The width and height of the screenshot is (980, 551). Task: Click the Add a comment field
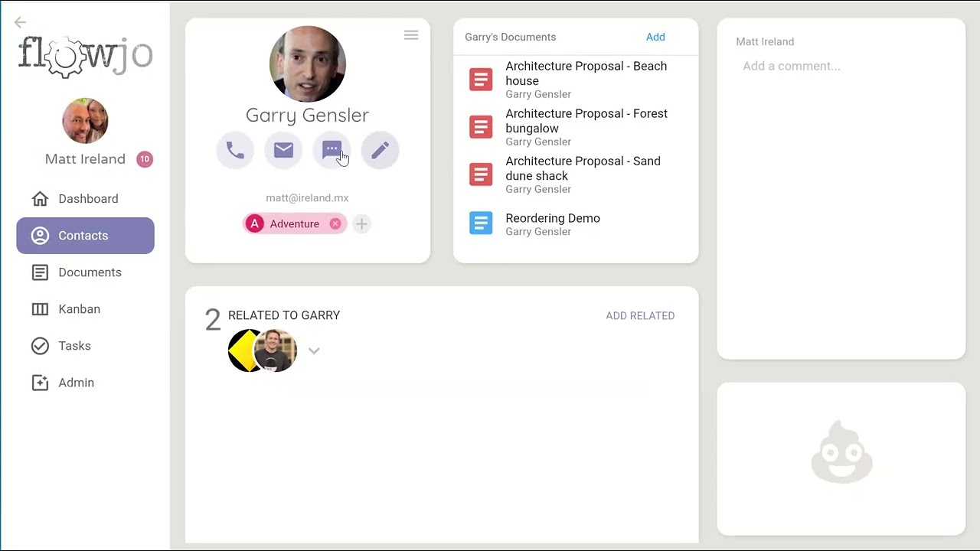point(841,66)
